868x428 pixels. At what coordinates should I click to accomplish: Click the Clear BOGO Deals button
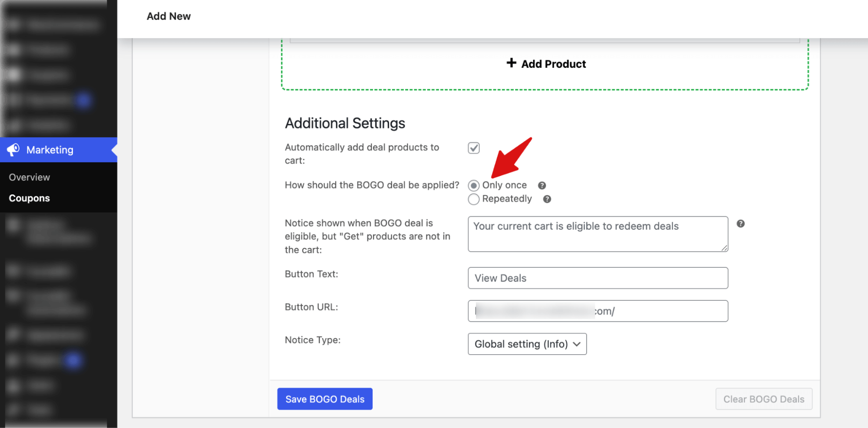(x=763, y=399)
